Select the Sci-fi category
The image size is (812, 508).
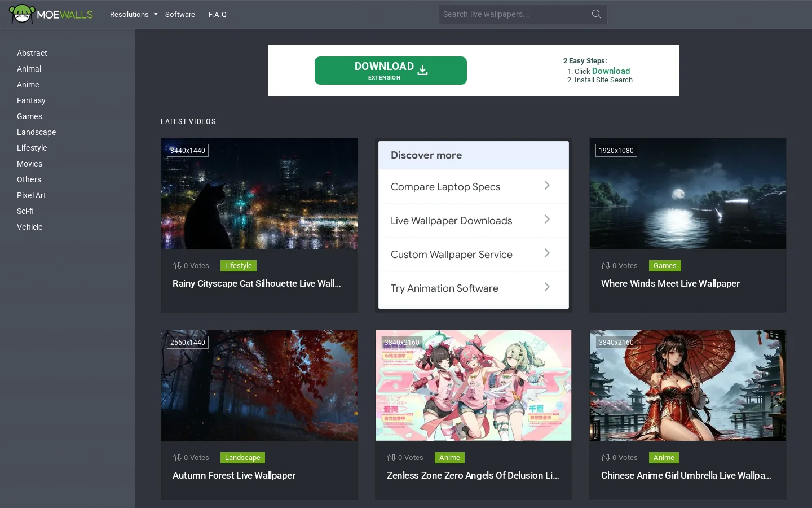tap(25, 211)
